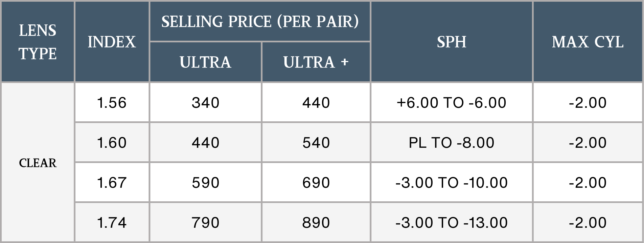Click the -3.00 TO -13.00 SPH cell

click(x=452, y=222)
